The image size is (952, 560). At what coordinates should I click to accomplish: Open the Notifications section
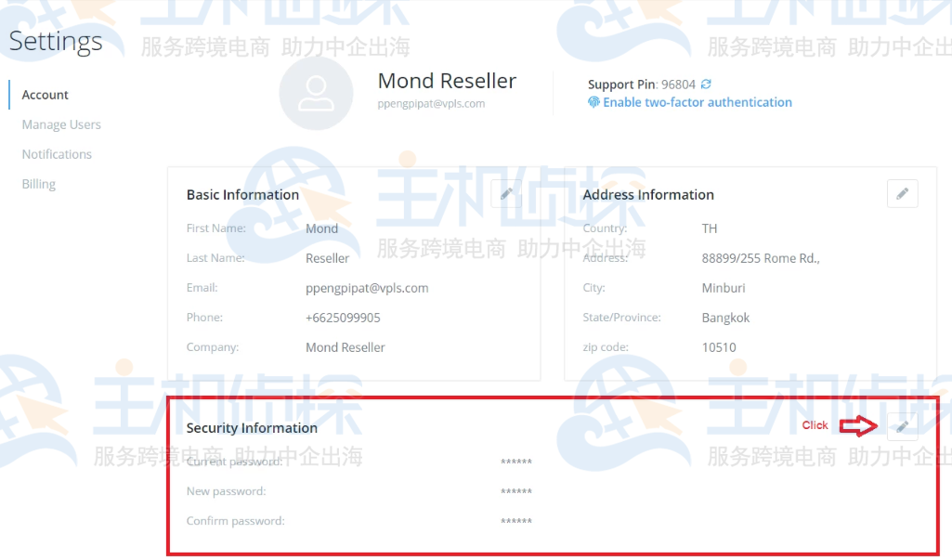[57, 154]
